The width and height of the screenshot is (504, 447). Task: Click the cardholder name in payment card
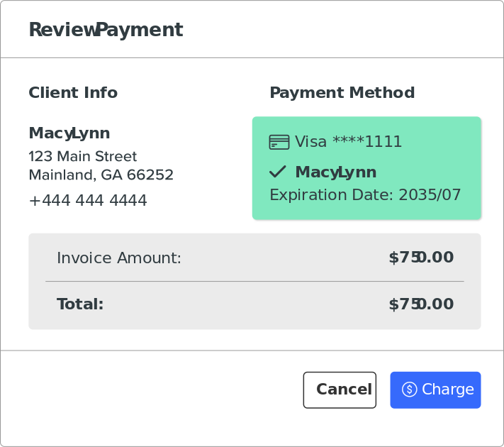[x=335, y=172]
